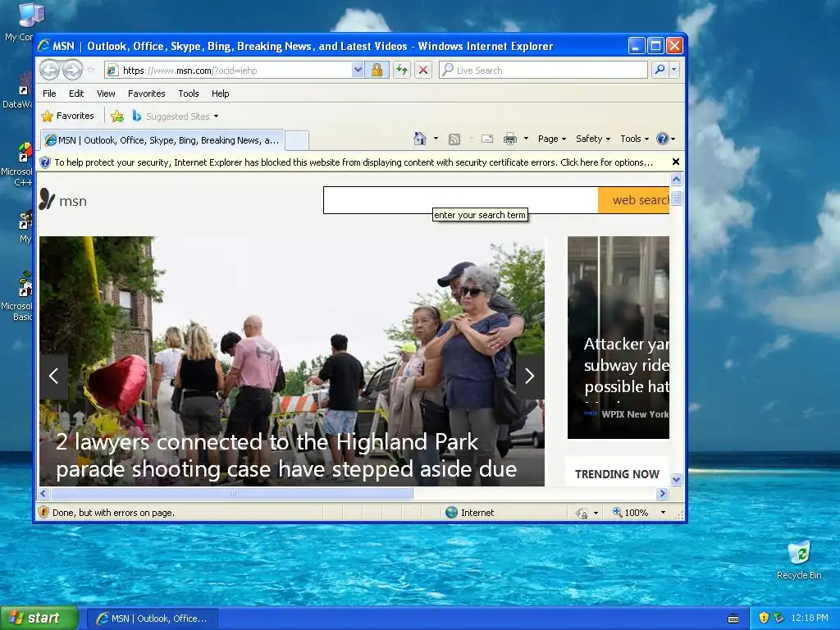Click the Favorites star button
The height and width of the screenshot is (630, 840).
67,116
